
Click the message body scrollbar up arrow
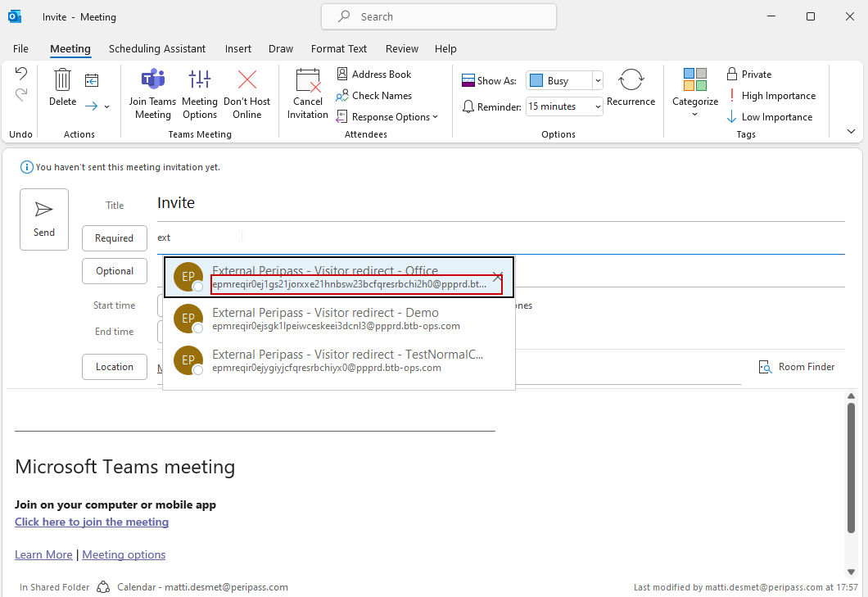(x=852, y=396)
